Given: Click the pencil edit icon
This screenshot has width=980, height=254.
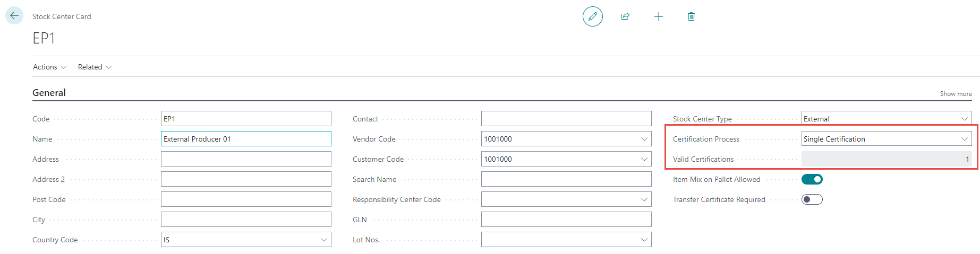Looking at the screenshot, I should tap(592, 16).
